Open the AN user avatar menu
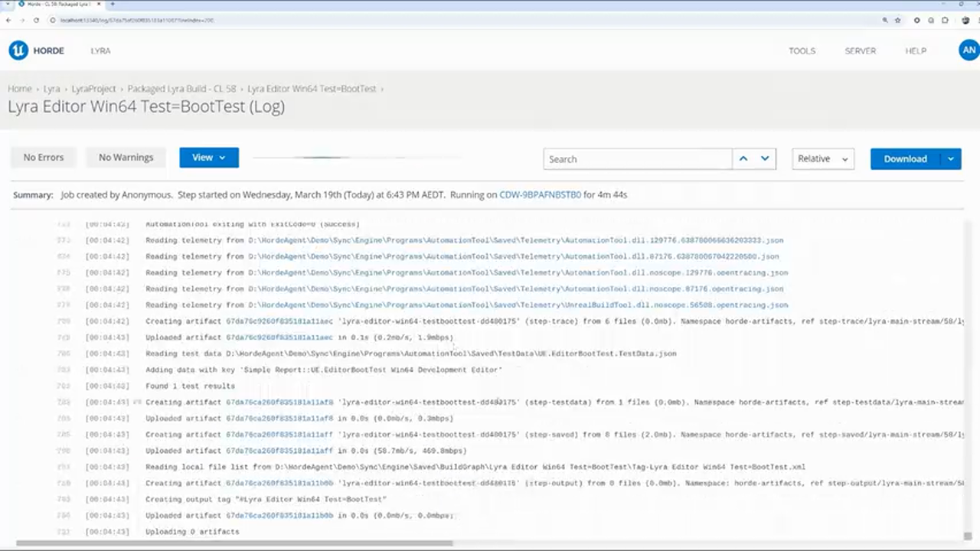The height and width of the screenshot is (551, 980). 969,51
